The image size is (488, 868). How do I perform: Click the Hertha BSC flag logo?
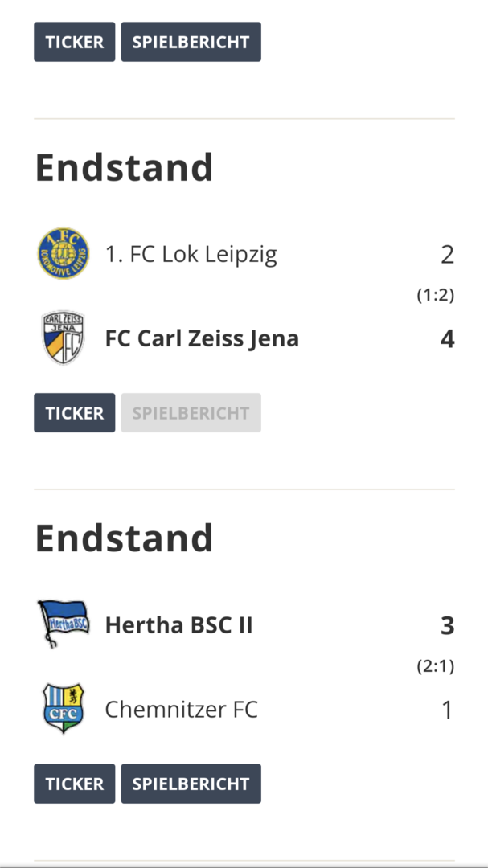pos(64,624)
